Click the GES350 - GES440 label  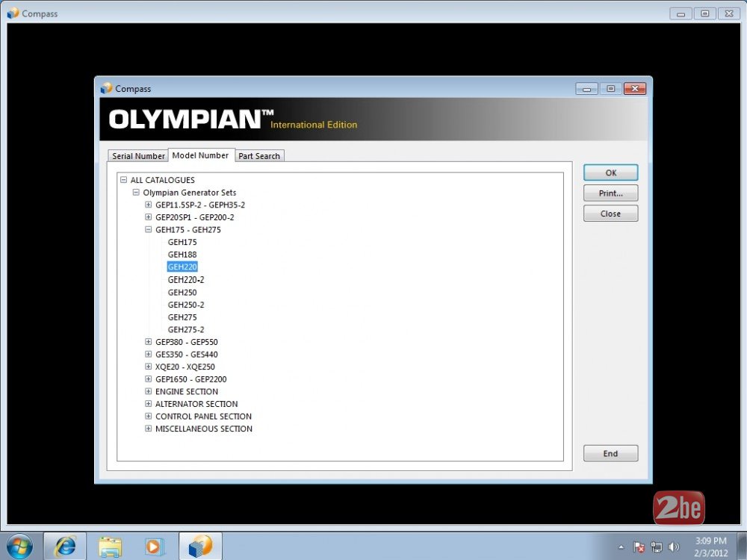187,354
